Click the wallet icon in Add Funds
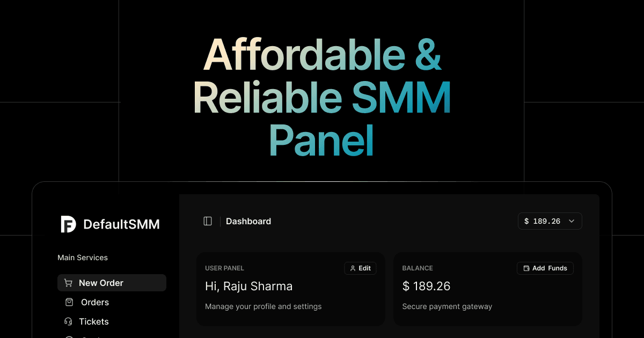Image resolution: width=644 pixels, height=338 pixels. (x=526, y=268)
